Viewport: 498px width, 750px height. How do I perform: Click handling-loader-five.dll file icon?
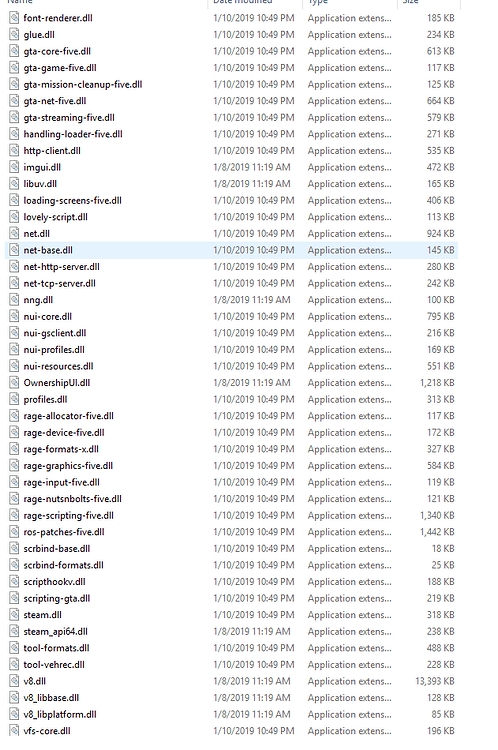[14, 134]
